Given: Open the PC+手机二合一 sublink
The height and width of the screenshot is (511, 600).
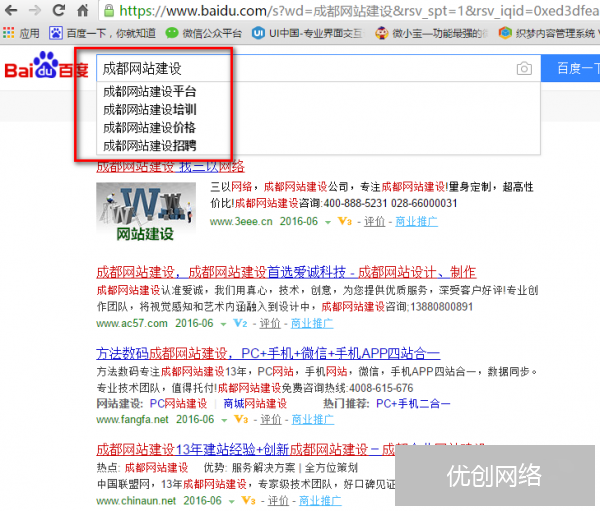Looking at the screenshot, I should pyautogui.click(x=413, y=403).
